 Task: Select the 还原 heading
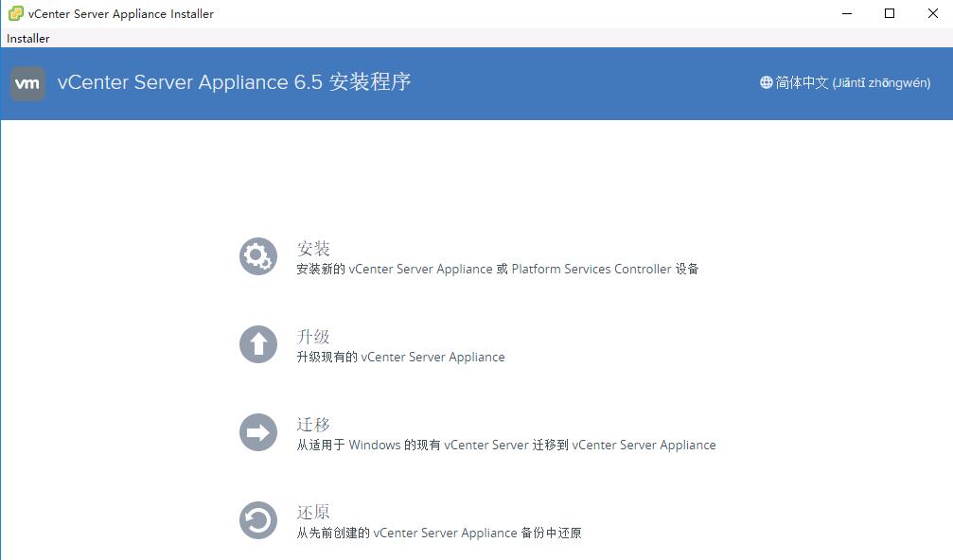click(x=313, y=512)
